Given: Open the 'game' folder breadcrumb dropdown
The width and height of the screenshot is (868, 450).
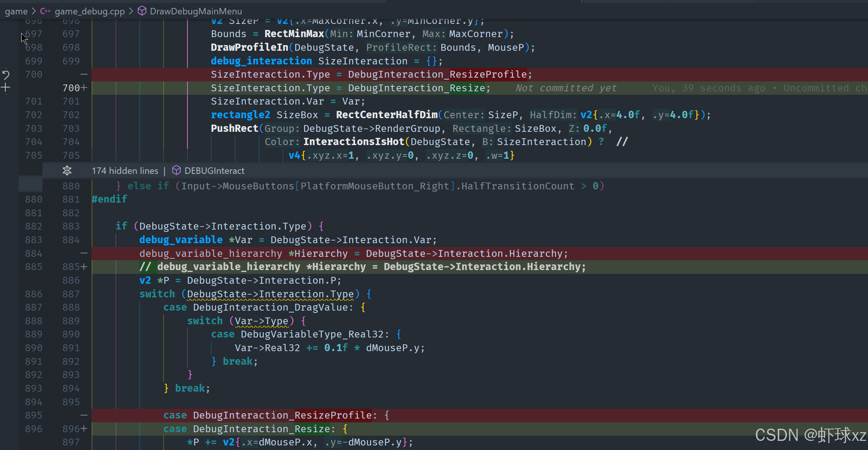Looking at the screenshot, I should point(16,11).
